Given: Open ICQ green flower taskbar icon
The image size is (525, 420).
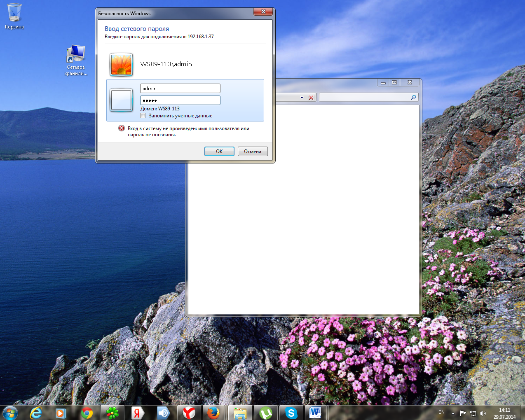Looking at the screenshot, I should pyautogui.click(x=112, y=413).
